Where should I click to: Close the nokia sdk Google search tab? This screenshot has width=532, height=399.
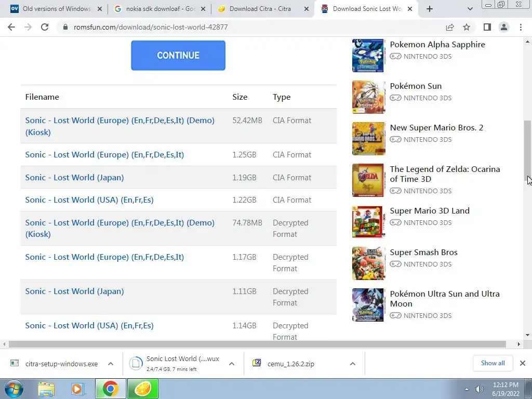[x=203, y=9]
